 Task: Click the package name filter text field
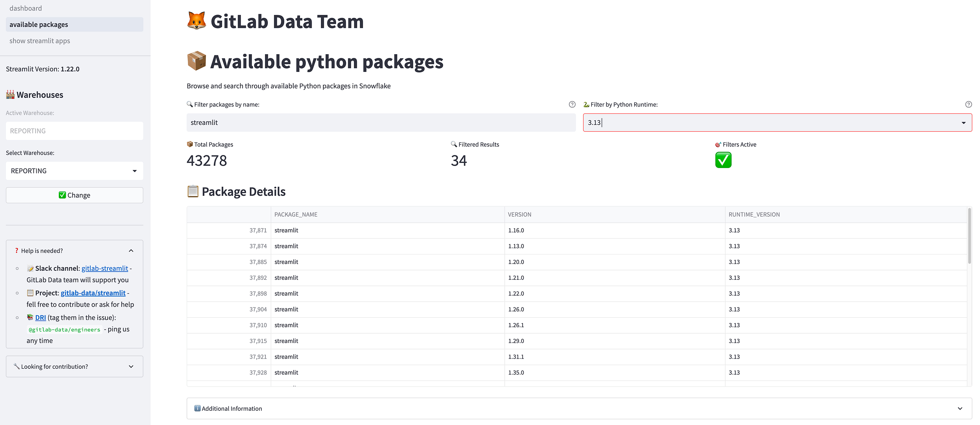tap(381, 123)
